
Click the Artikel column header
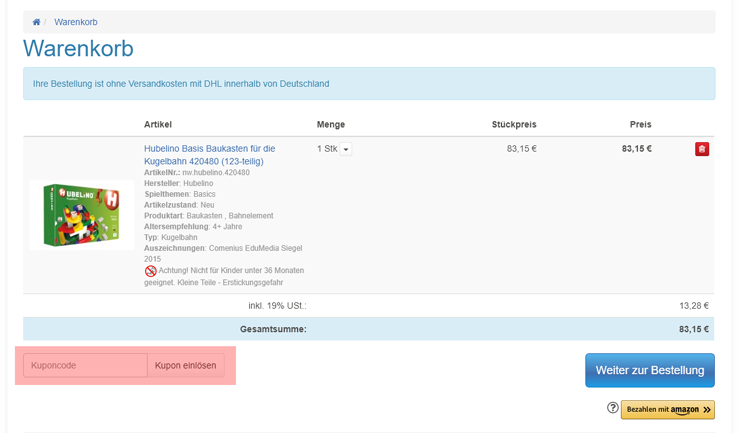(158, 124)
